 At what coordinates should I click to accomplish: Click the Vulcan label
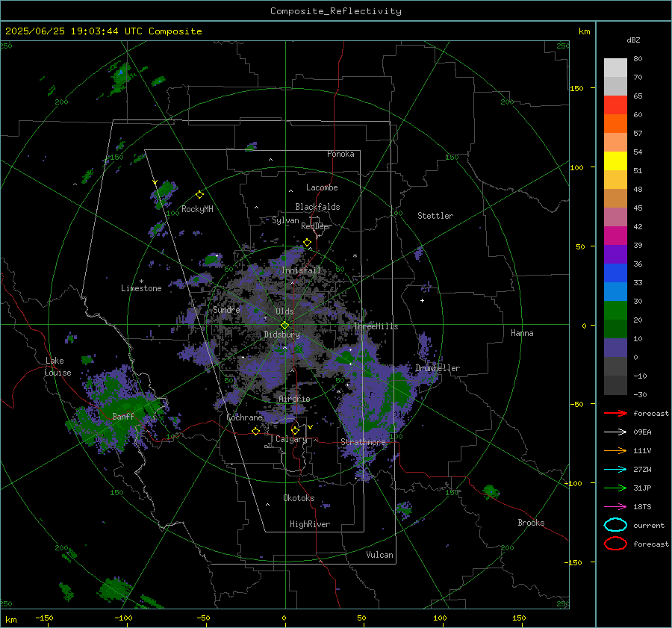tap(379, 555)
